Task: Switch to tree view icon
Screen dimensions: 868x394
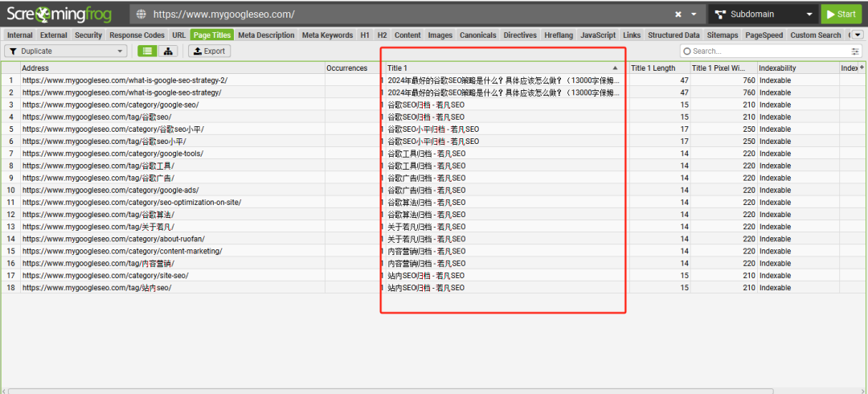Action: tap(168, 51)
